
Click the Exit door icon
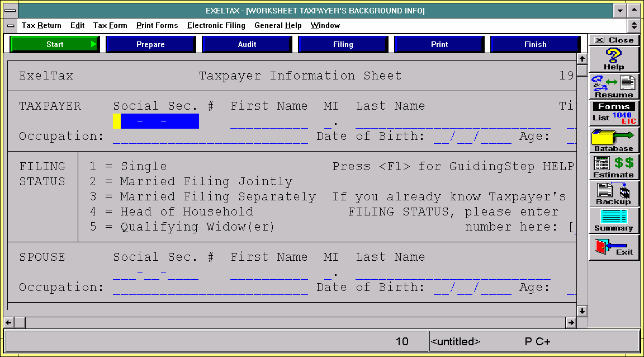click(614, 247)
